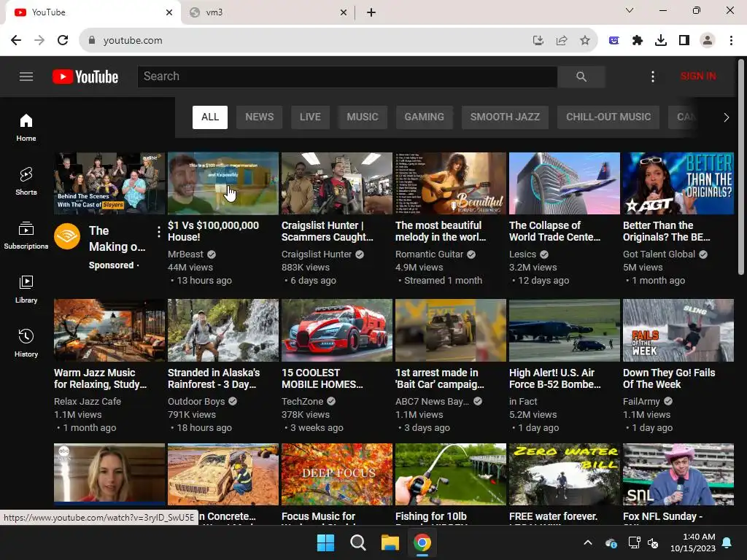Screen dimensions: 747x560
Task: Open Subscriptions in sidebar
Action: (x=26, y=236)
